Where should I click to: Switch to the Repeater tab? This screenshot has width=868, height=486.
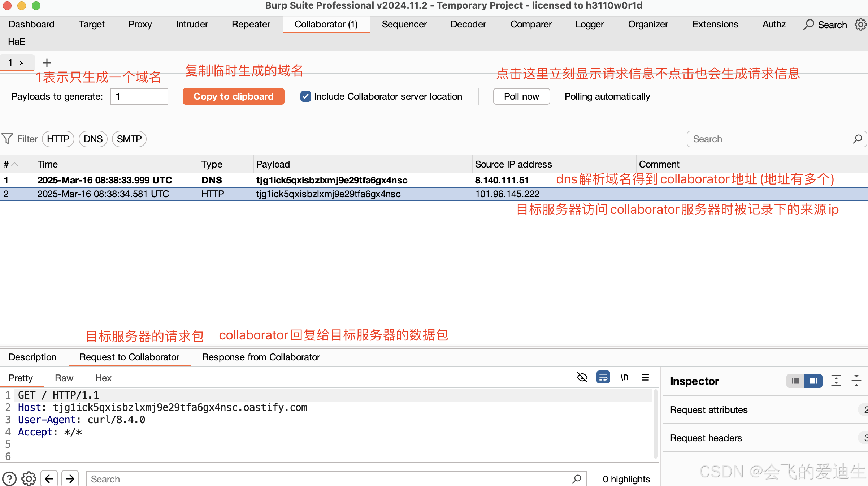click(x=251, y=24)
